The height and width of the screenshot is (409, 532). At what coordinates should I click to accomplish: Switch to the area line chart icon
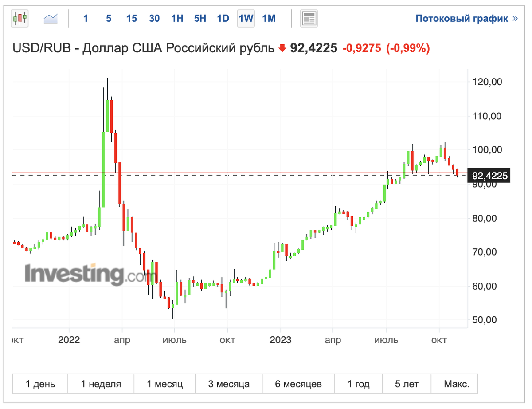51,18
